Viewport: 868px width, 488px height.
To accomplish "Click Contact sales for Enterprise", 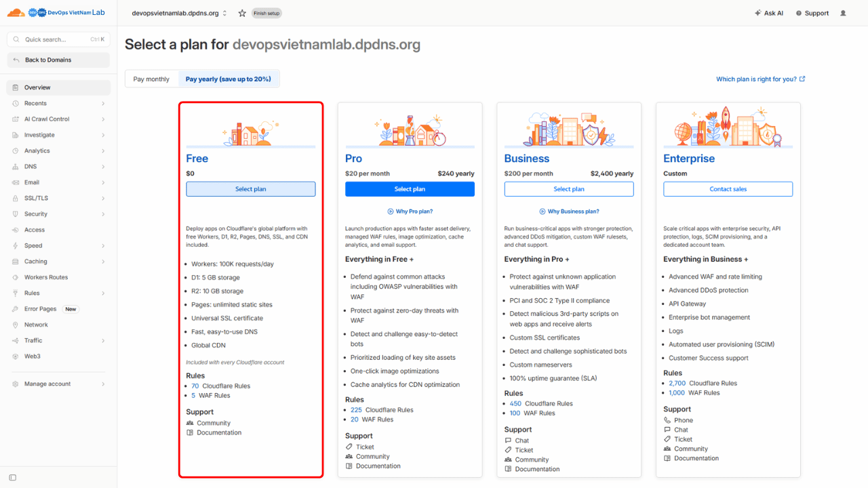I will coord(728,189).
